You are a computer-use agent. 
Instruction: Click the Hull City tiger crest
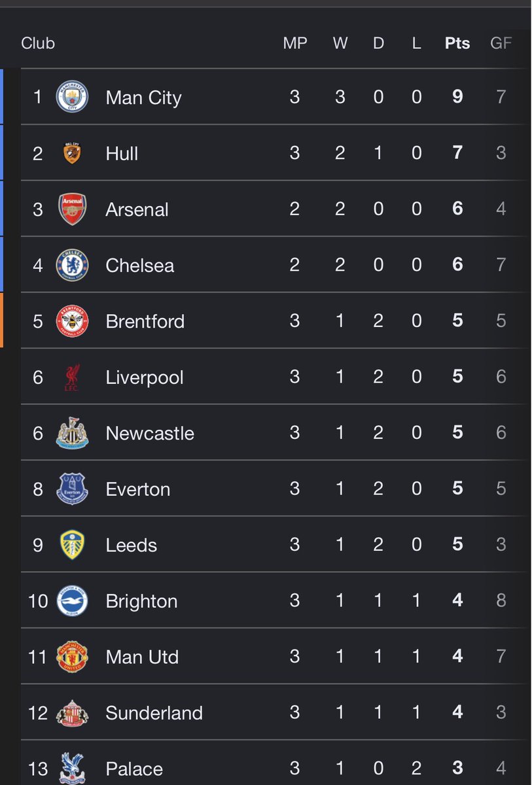pos(72,153)
